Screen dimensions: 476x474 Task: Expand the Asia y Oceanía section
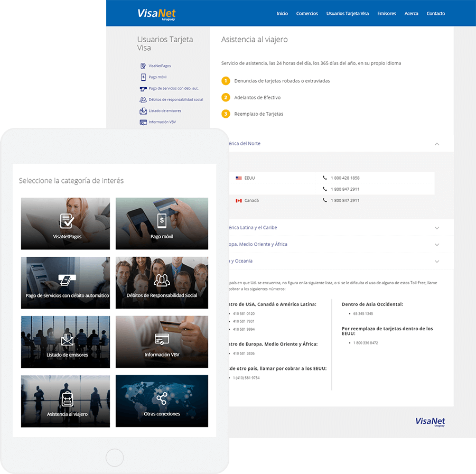click(437, 261)
